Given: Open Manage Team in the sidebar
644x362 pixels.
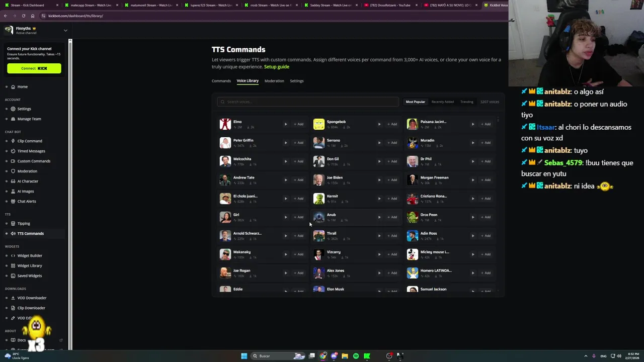Looking at the screenshot, I should (29, 119).
